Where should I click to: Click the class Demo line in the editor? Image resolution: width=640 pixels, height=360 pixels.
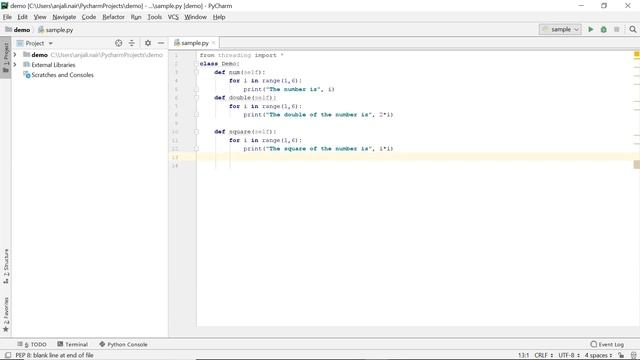(220, 64)
